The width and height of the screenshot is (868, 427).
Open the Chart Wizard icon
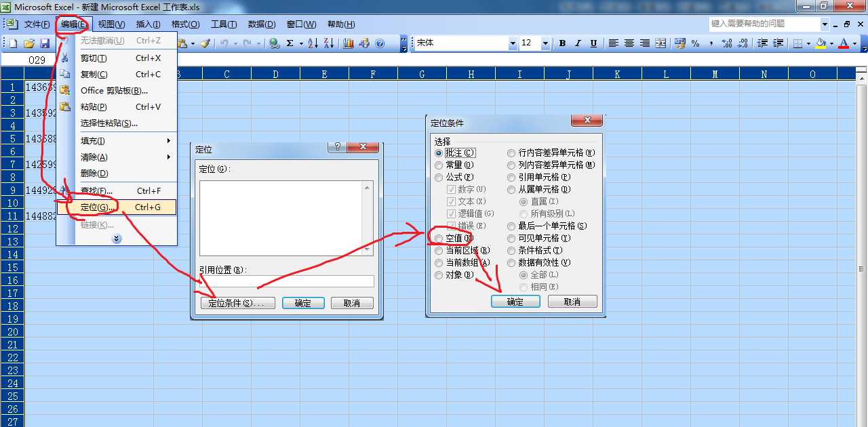coord(349,43)
